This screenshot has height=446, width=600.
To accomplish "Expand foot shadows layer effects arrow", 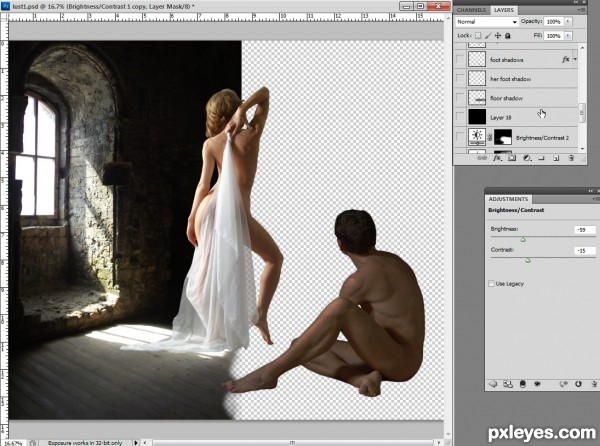I will (x=575, y=59).
